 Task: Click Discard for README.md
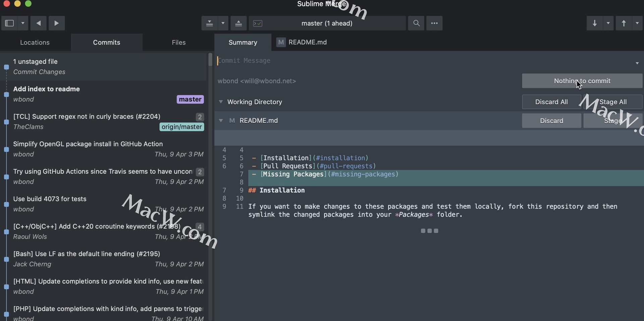(551, 121)
